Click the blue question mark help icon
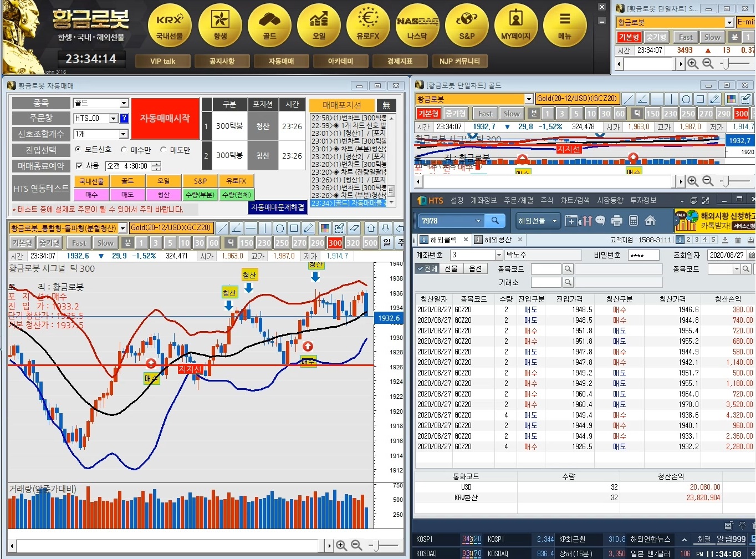The height and width of the screenshot is (559, 756). 124,118
